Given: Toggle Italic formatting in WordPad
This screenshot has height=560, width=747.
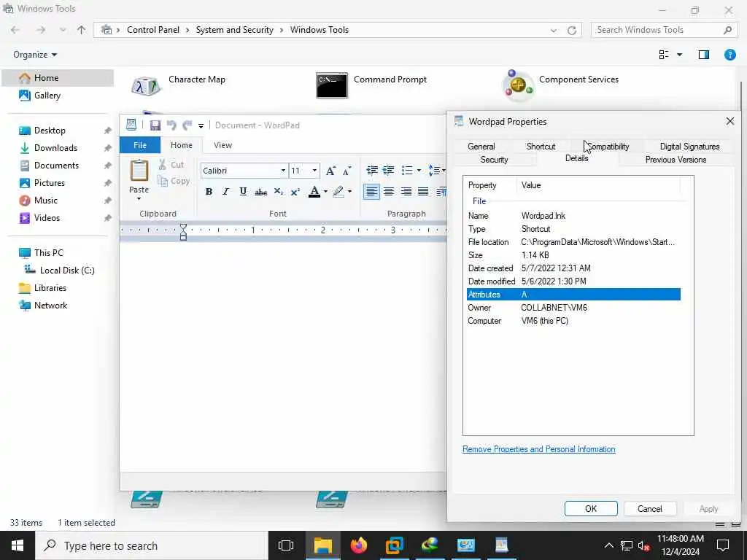Looking at the screenshot, I should (x=226, y=192).
